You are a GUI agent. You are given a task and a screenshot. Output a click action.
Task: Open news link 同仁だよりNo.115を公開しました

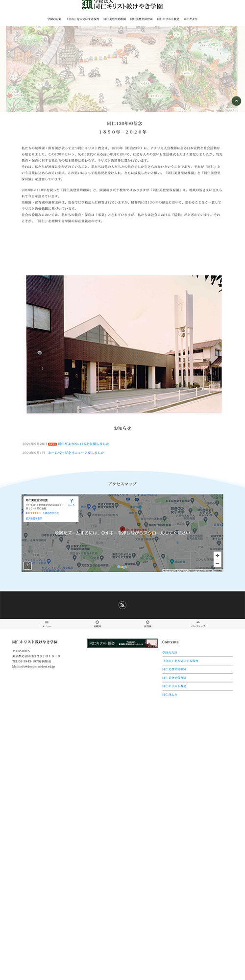(x=83, y=444)
